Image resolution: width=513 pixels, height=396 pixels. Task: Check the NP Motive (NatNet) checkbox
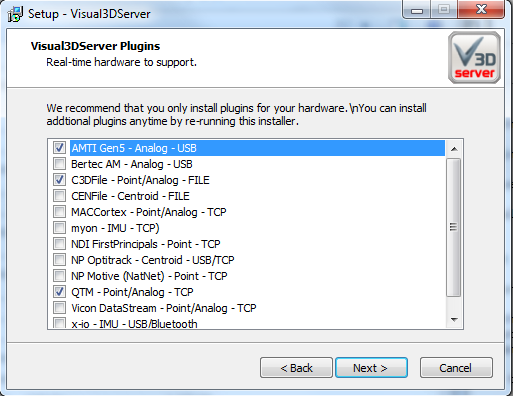tap(59, 275)
